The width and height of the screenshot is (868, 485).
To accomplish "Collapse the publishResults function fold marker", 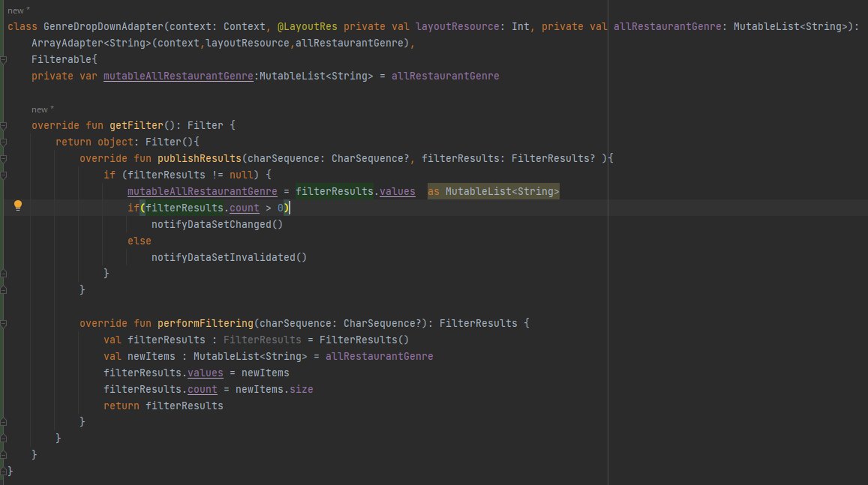I will tap(3, 159).
